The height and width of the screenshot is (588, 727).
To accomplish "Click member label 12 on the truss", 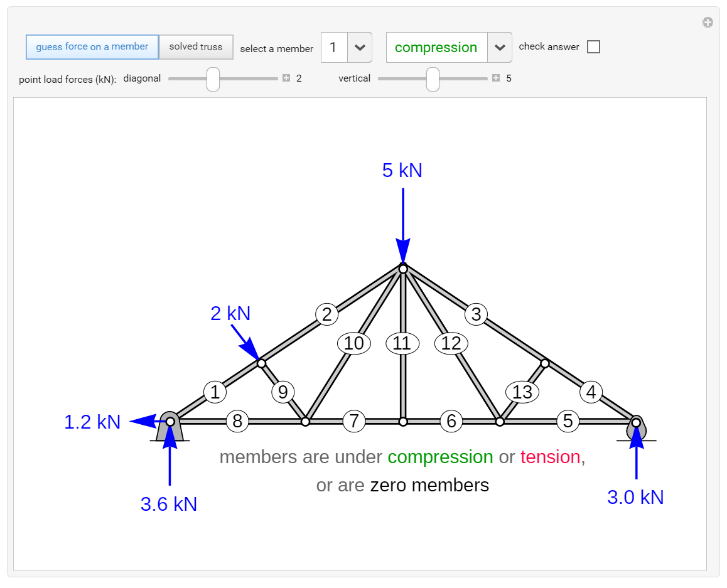I will pyautogui.click(x=451, y=343).
